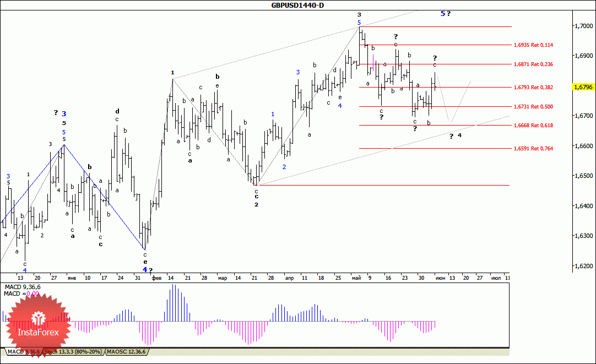Click the май date axis label

356,278
